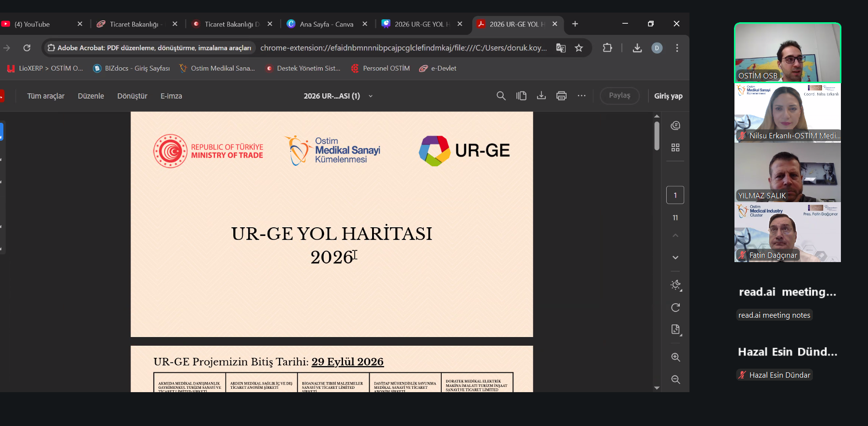The width and height of the screenshot is (868, 426).
Task: Expand the 2026 UR-...ASI (1) file name dropdown
Action: (371, 96)
